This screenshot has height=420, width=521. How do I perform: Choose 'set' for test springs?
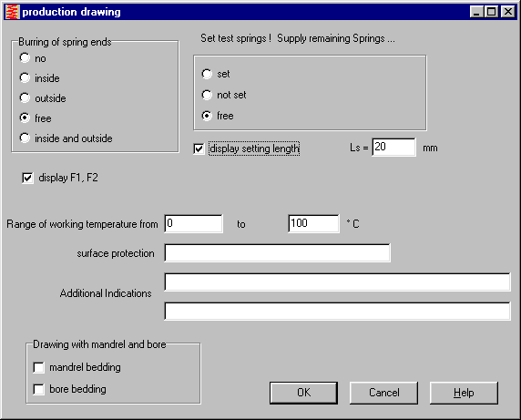click(x=207, y=74)
